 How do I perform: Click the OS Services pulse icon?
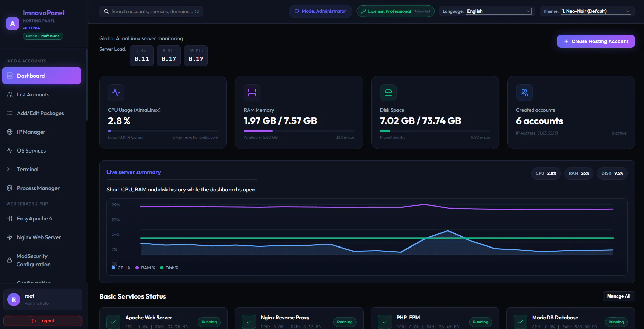pos(10,150)
